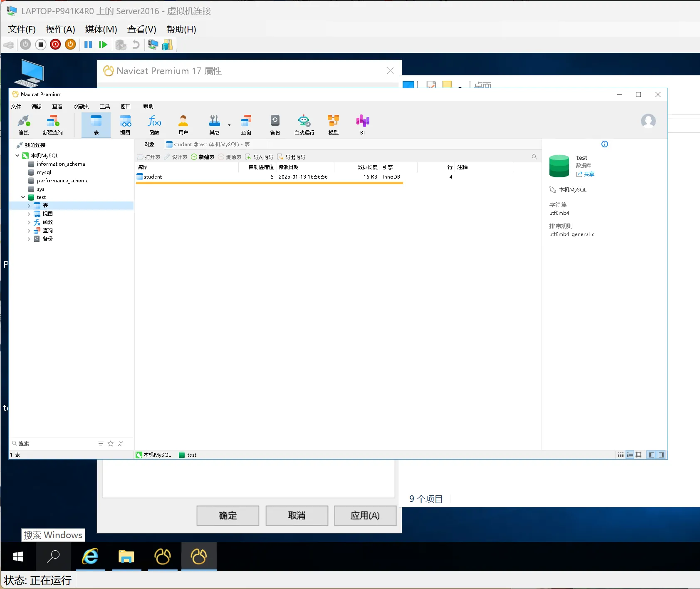Open the Windows Start button
This screenshot has height=589, width=700.
point(18,557)
